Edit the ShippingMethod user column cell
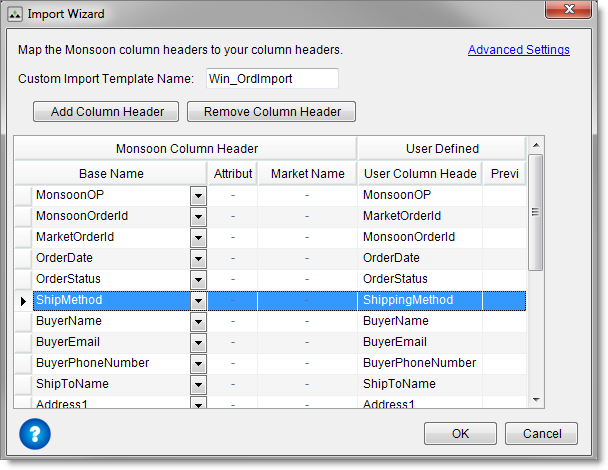This screenshot has height=470, width=608. (x=420, y=300)
